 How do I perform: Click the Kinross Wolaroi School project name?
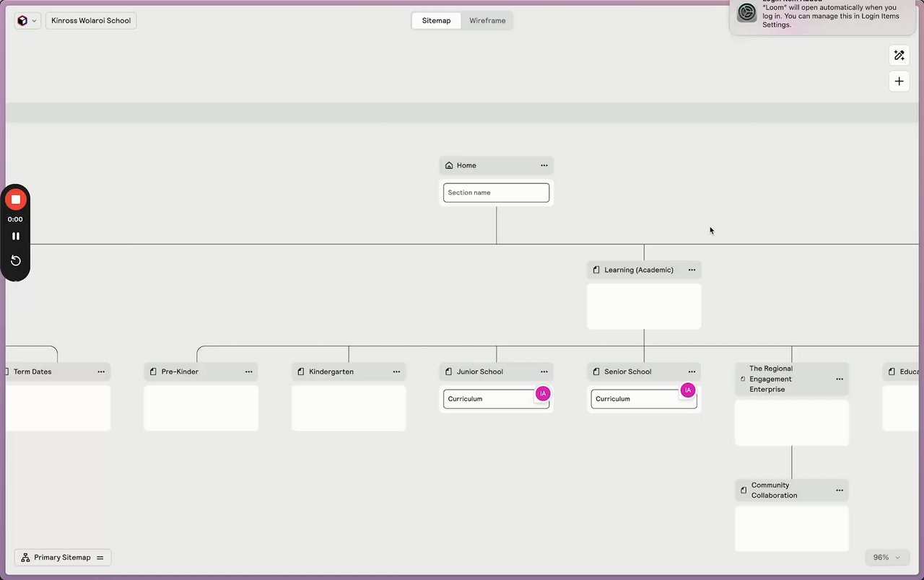[91, 20]
